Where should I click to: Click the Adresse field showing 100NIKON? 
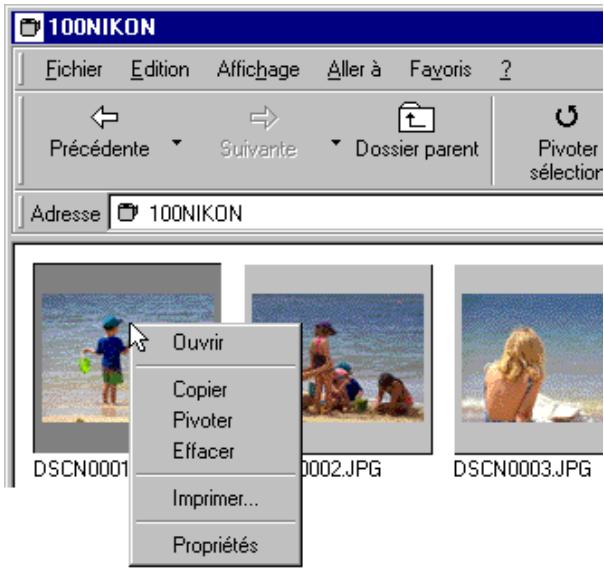tap(356, 213)
